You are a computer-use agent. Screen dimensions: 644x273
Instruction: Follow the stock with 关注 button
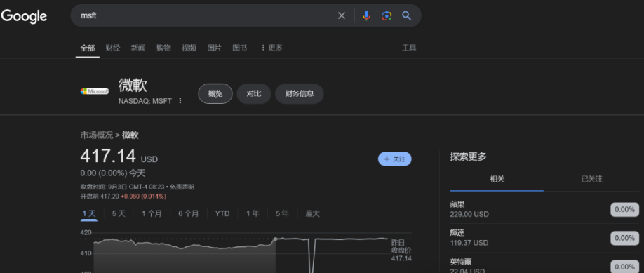click(395, 159)
